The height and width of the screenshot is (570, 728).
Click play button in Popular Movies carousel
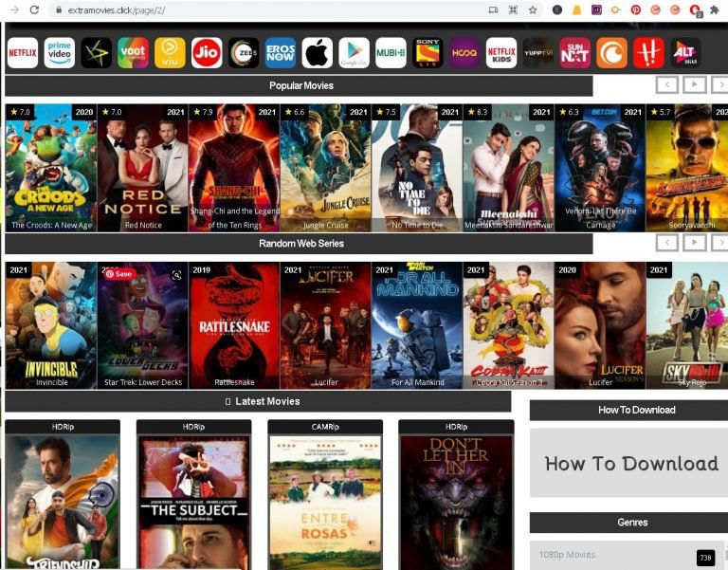(695, 85)
